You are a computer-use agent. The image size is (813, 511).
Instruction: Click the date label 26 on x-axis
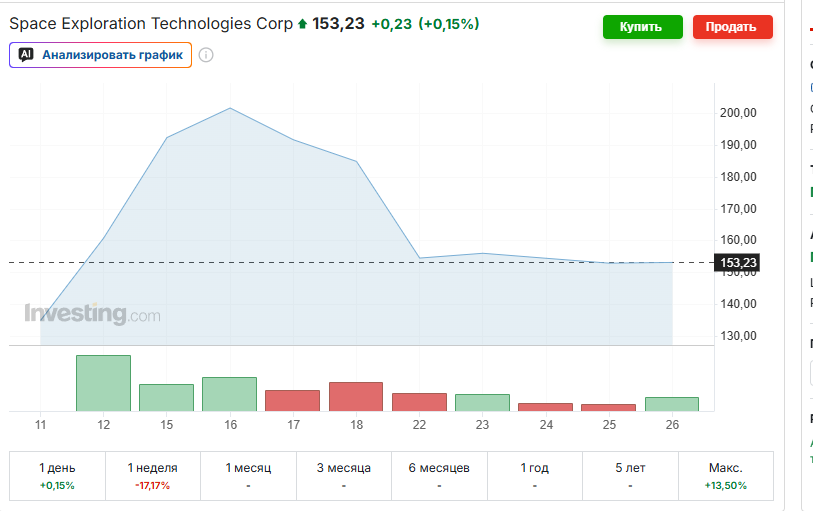(672, 425)
